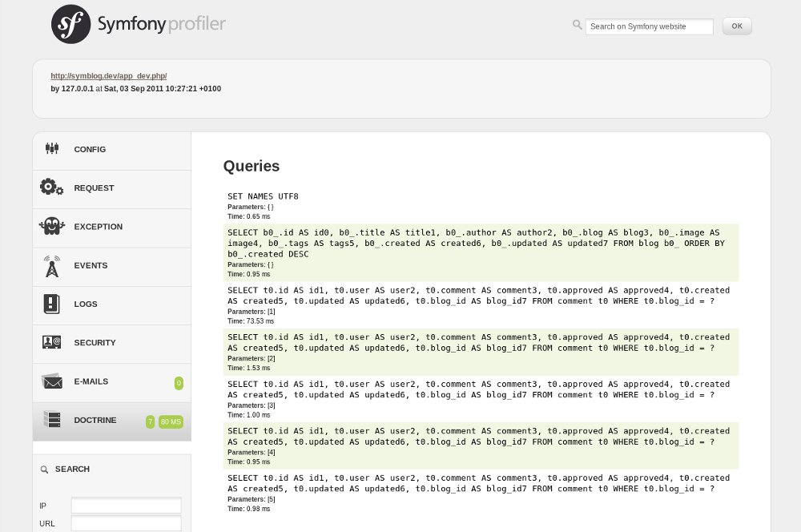Show the EVENTS panel
The image size is (801, 532).
[x=112, y=267]
